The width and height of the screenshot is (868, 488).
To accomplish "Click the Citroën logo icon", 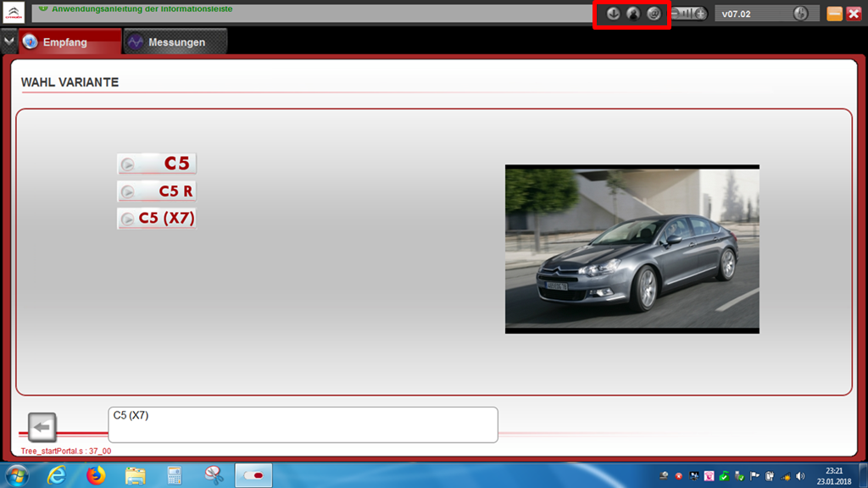I will (14, 12).
